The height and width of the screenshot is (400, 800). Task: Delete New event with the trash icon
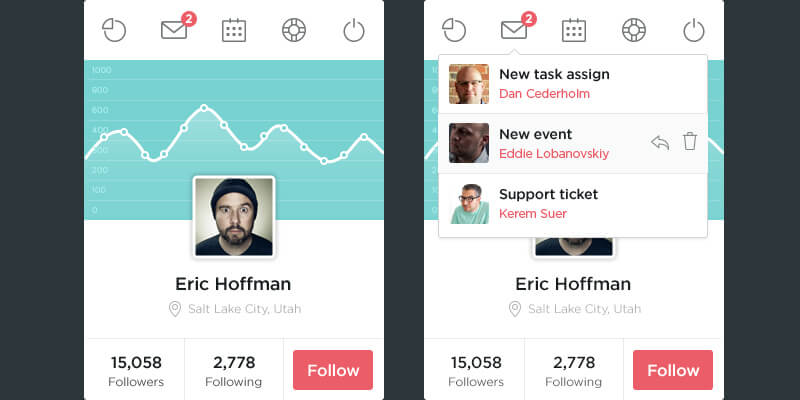point(689,142)
